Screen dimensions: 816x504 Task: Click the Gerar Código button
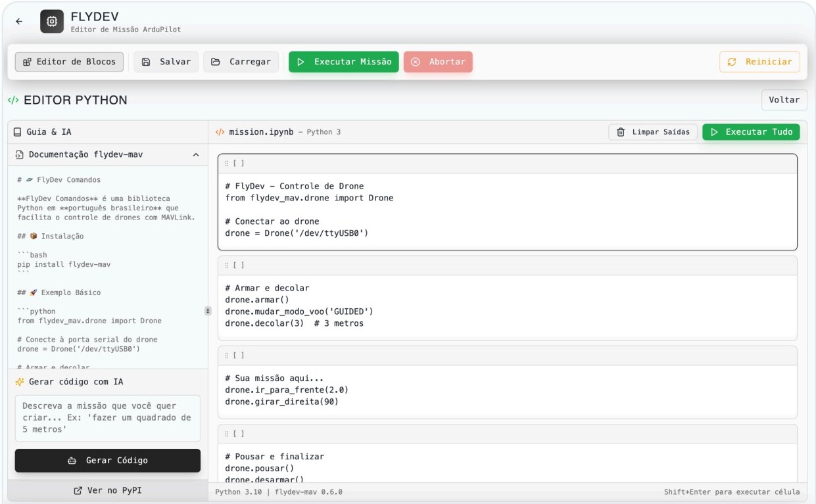click(108, 461)
